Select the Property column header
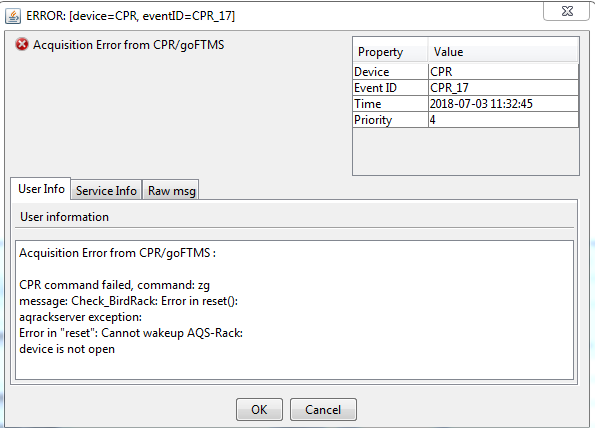 click(x=390, y=52)
